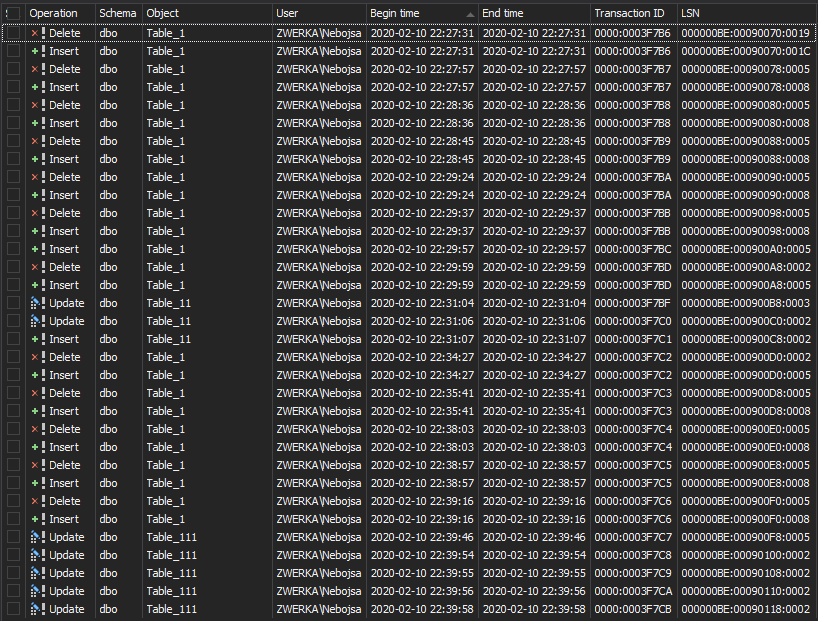The width and height of the screenshot is (818, 621).
Task: Click the Insert icon in the 22:29:37 row
Action: click(x=35, y=231)
